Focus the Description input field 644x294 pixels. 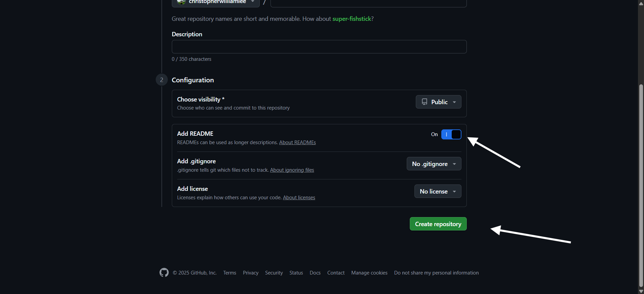[x=319, y=47]
